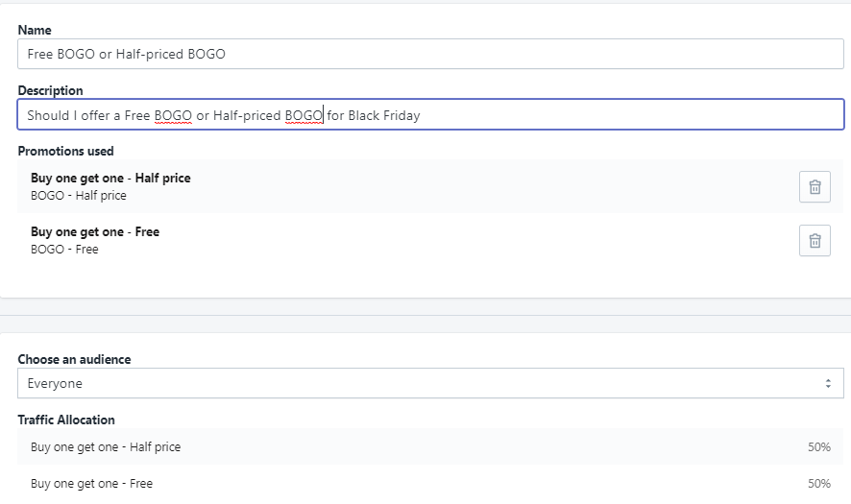Click the 'BOGO - Half price' subtitle text
The width and height of the screenshot is (851, 504).
click(79, 196)
